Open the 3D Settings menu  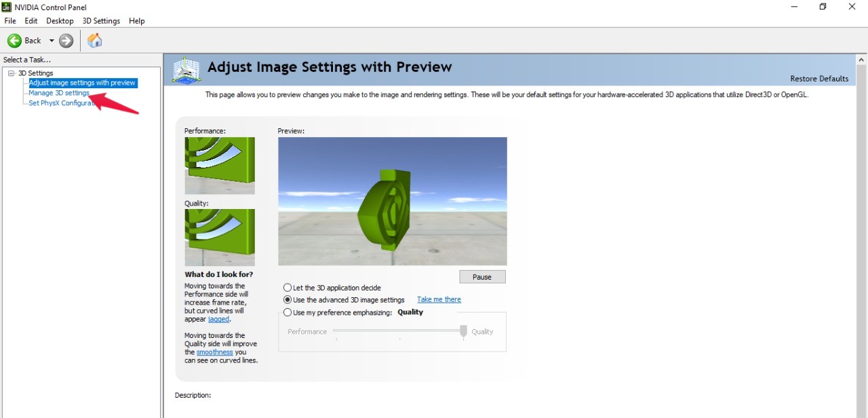(101, 21)
